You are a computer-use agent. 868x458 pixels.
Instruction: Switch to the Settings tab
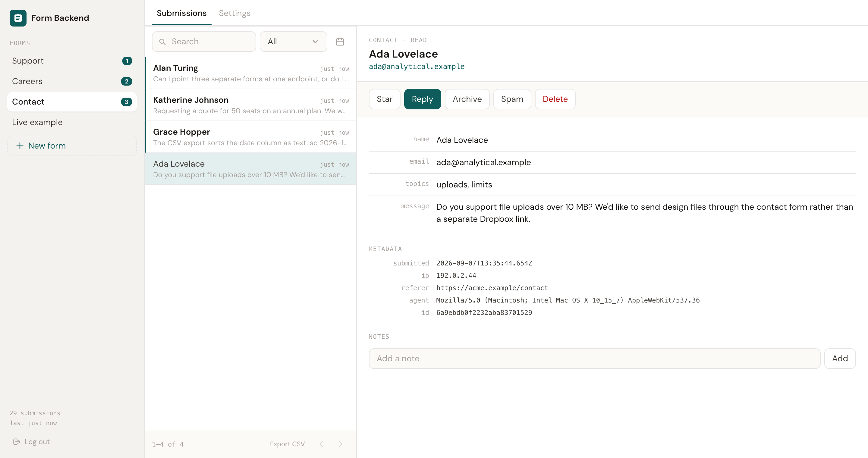point(234,13)
